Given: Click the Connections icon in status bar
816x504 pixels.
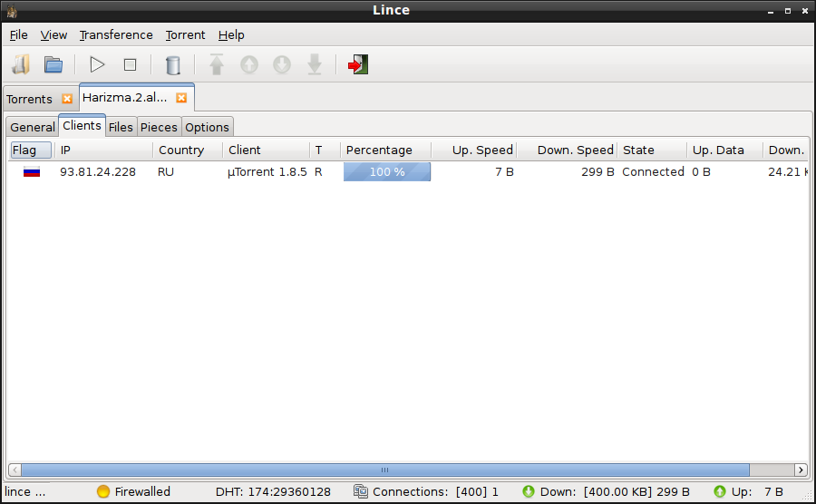Looking at the screenshot, I should point(361,491).
